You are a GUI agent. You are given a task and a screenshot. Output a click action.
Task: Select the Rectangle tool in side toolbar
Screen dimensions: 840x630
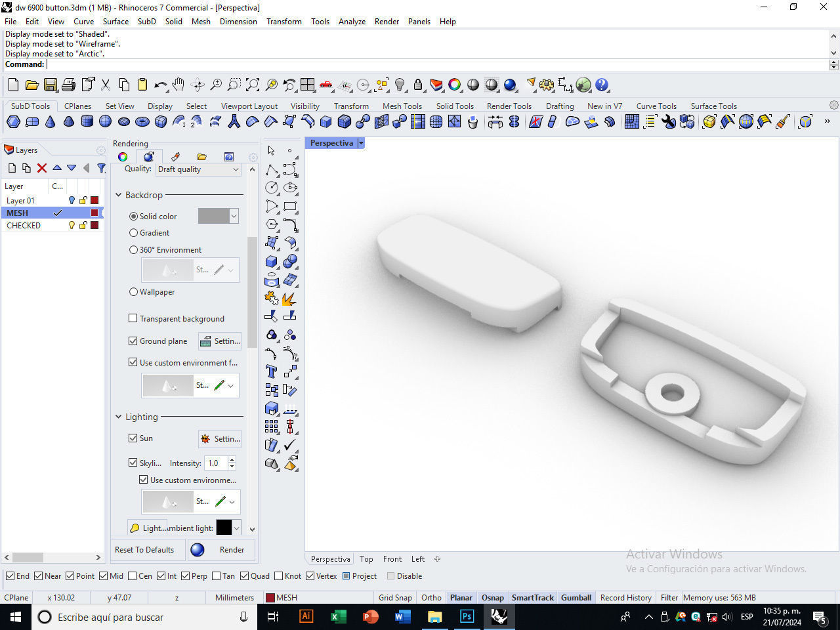click(290, 206)
